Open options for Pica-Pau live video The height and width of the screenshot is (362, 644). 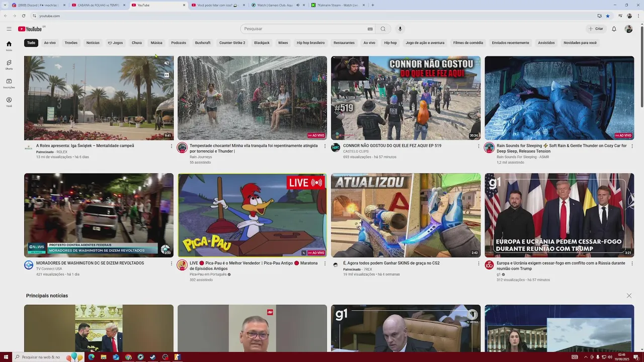point(325,263)
